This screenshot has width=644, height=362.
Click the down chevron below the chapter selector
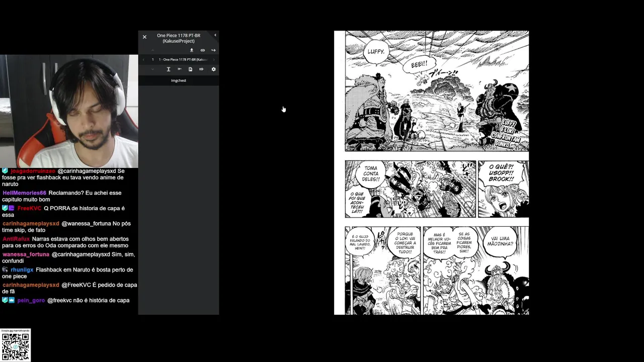(x=152, y=69)
